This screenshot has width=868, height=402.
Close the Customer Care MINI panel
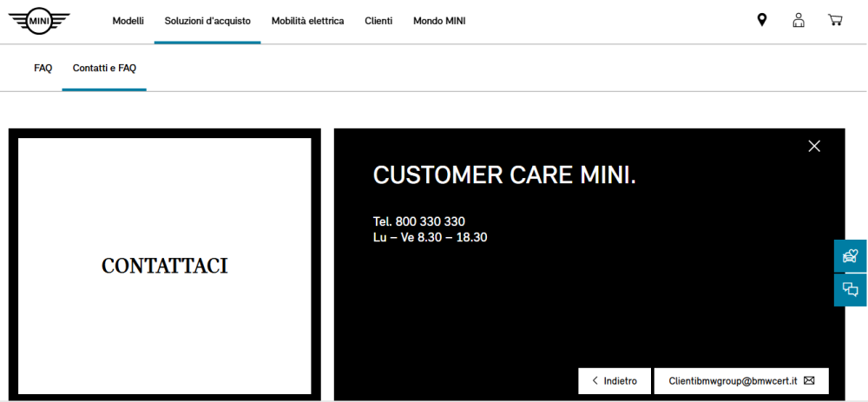pyautogui.click(x=814, y=146)
